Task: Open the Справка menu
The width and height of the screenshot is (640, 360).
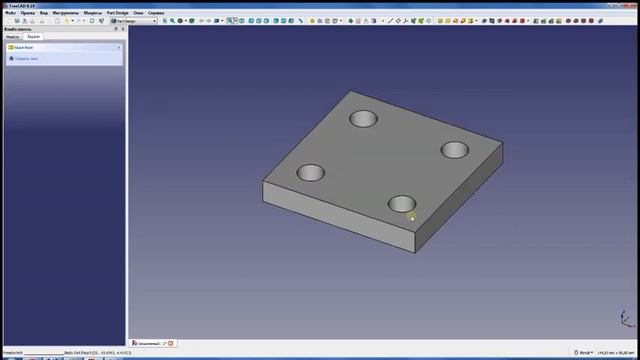Action: (156, 13)
